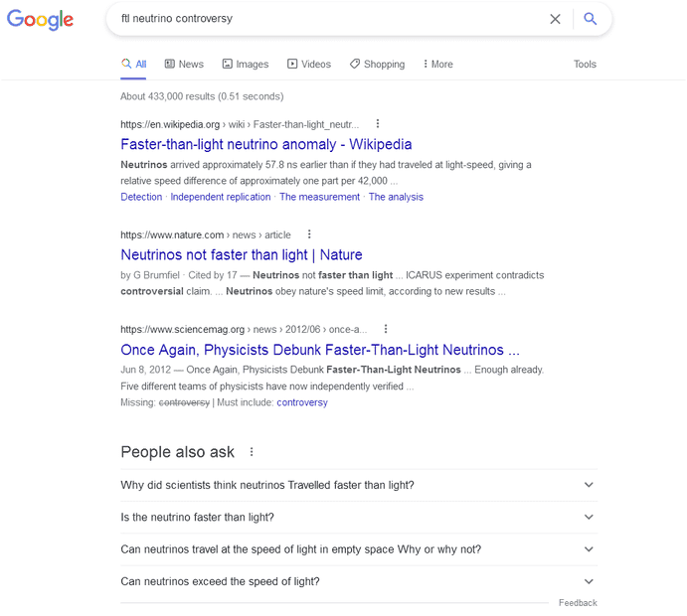This screenshot has width=687, height=616.
Task: Switch to the Images tab
Action: point(245,64)
